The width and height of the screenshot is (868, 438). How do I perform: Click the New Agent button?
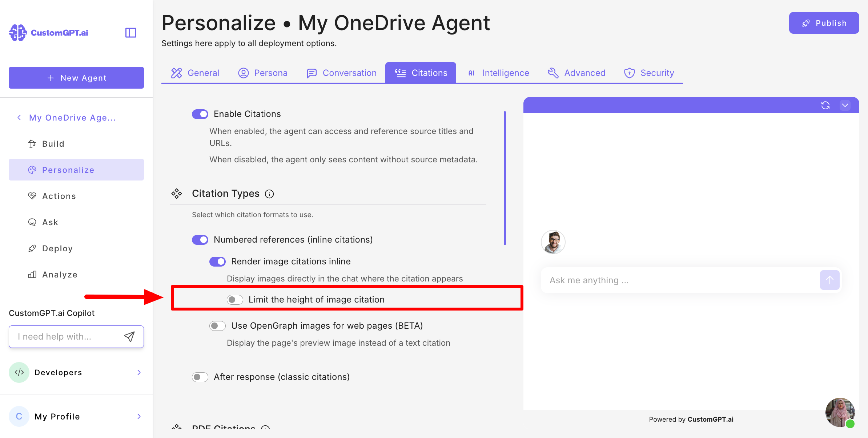point(76,78)
